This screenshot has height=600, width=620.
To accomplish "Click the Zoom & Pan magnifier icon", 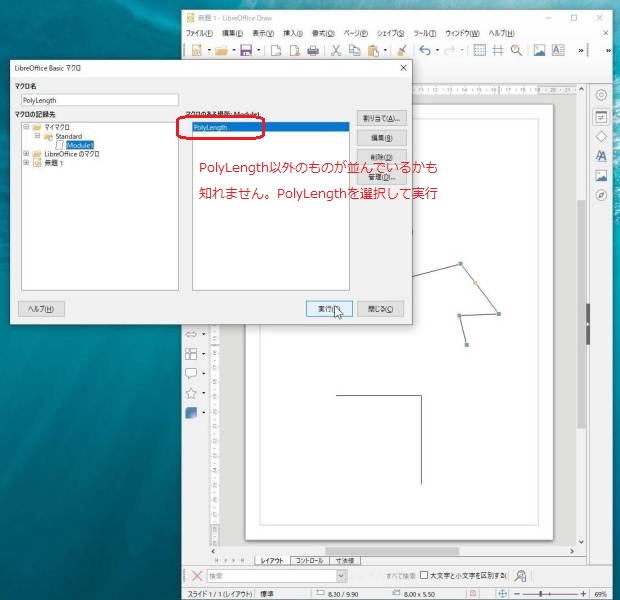I will (516, 50).
